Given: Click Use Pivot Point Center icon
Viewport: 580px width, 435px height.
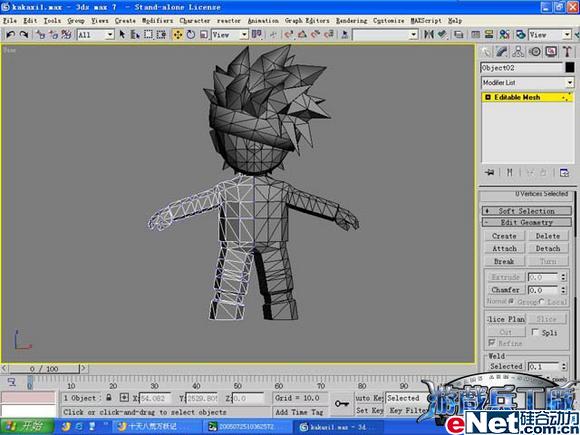Looking at the screenshot, I should 257,35.
